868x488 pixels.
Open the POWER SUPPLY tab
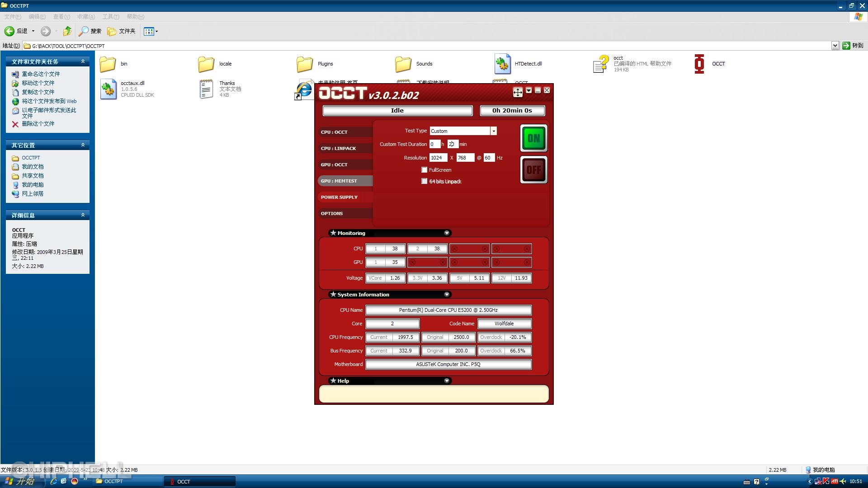point(345,197)
